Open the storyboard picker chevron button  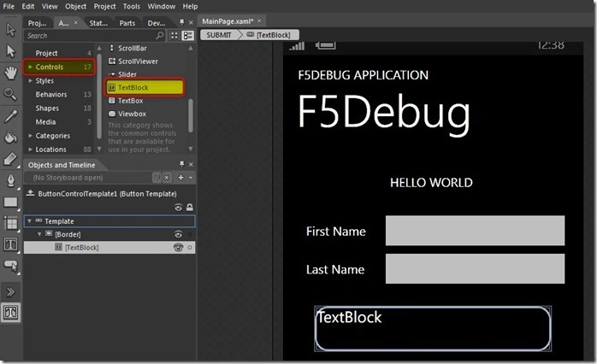(x=157, y=177)
